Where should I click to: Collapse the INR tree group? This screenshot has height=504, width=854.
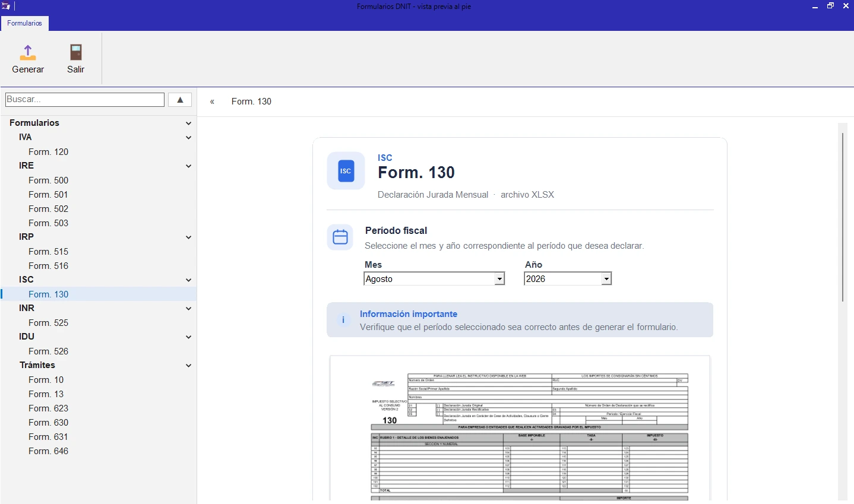pos(188,309)
